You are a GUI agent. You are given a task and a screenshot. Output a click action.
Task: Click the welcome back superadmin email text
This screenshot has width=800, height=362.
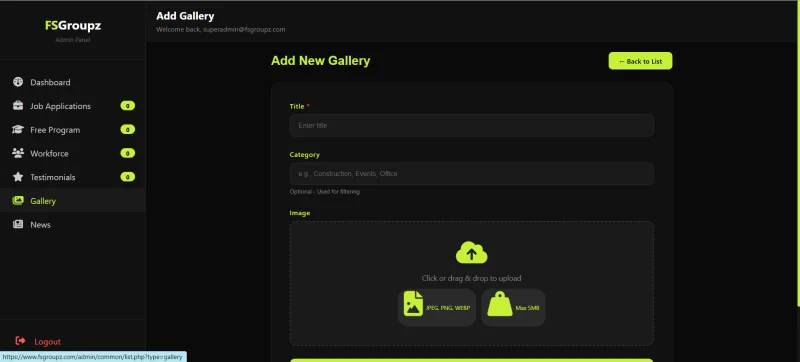(220, 30)
